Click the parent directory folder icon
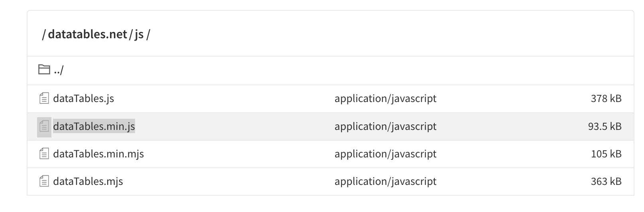The width and height of the screenshot is (644, 212). coord(44,70)
